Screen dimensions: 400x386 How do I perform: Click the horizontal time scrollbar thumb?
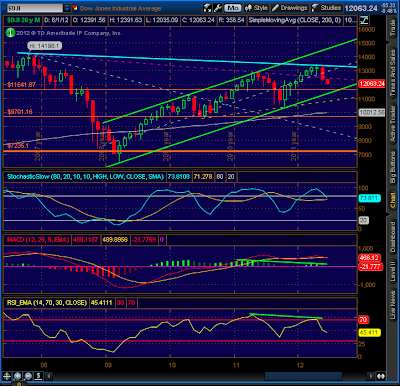pyautogui.click(x=303, y=376)
